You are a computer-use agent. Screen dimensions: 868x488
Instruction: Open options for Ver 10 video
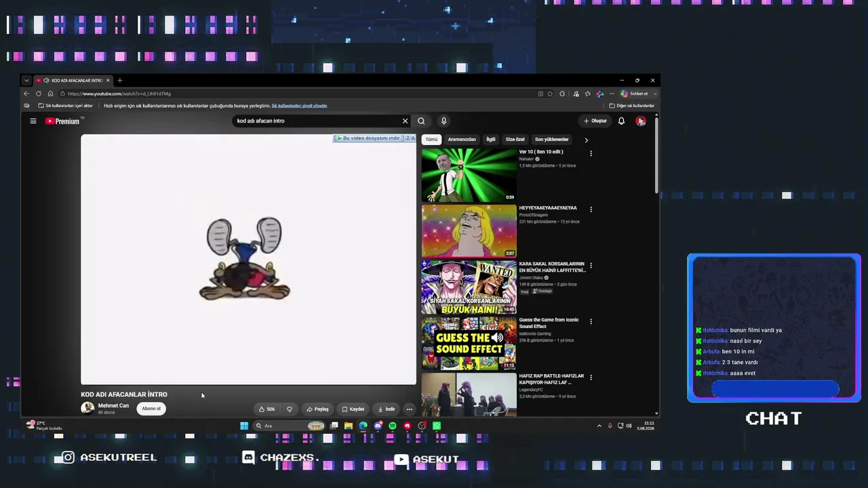pos(591,154)
